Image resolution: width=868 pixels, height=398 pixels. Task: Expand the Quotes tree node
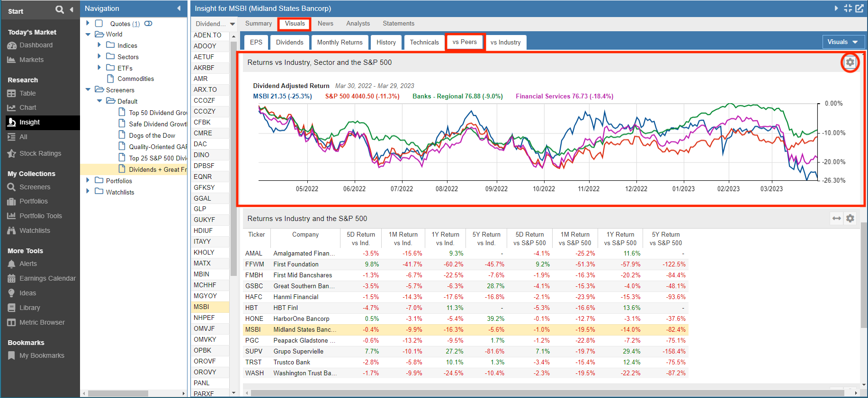[x=88, y=23]
